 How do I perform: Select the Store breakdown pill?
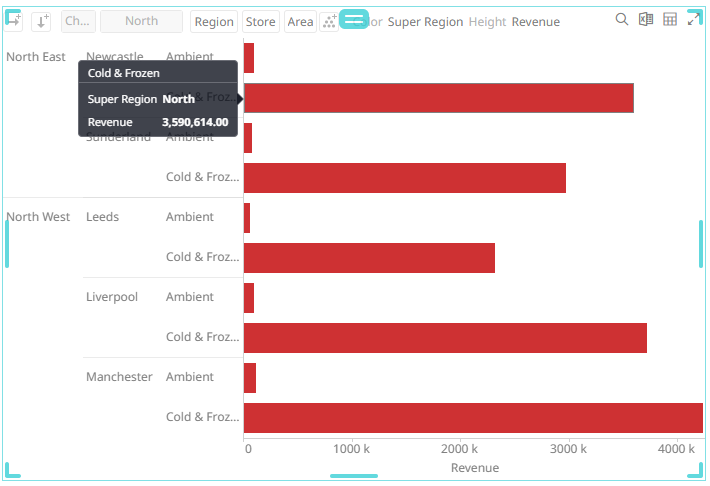click(260, 22)
